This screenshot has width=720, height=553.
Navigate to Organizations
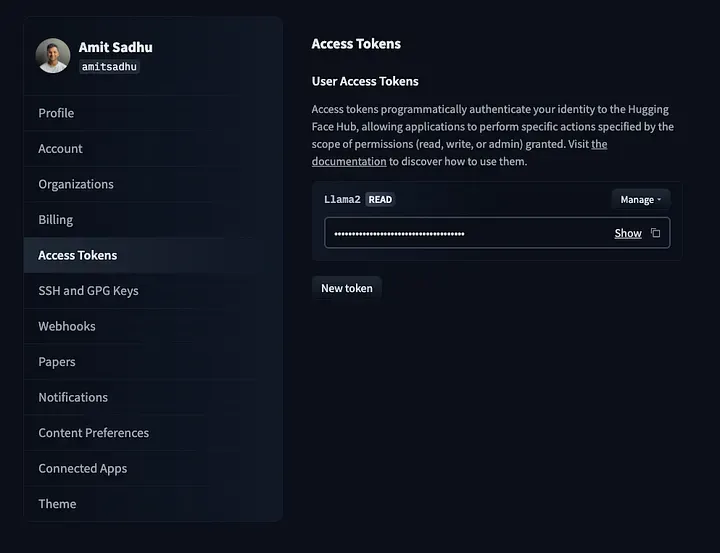tap(76, 184)
